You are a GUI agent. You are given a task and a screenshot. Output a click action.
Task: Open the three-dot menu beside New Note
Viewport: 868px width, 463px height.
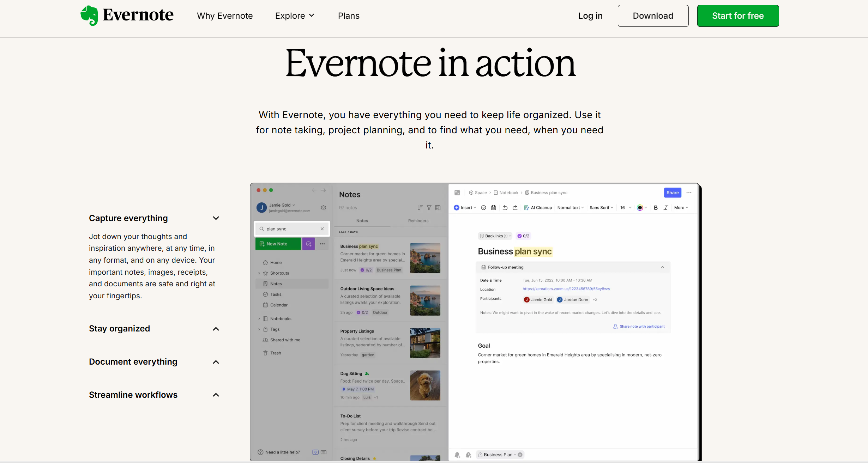pyautogui.click(x=322, y=244)
